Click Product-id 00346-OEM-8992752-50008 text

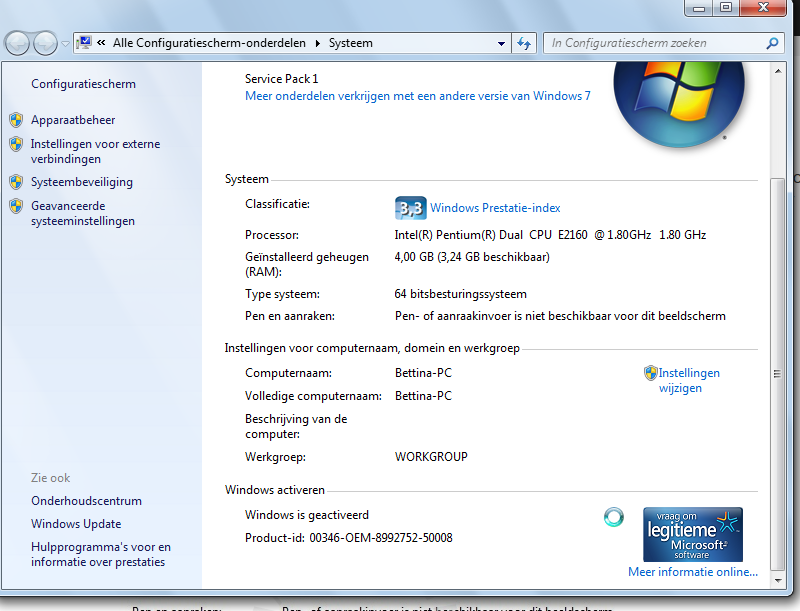(x=348, y=538)
